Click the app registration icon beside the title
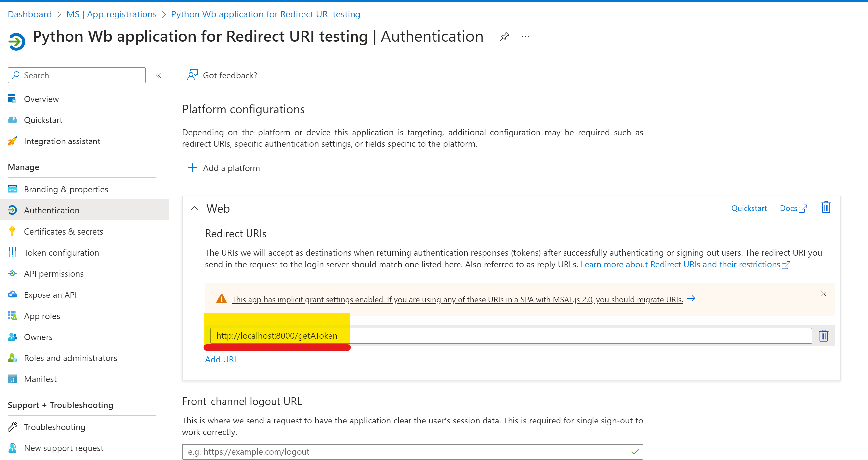Screen dimensions: 868x460 coord(16,41)
